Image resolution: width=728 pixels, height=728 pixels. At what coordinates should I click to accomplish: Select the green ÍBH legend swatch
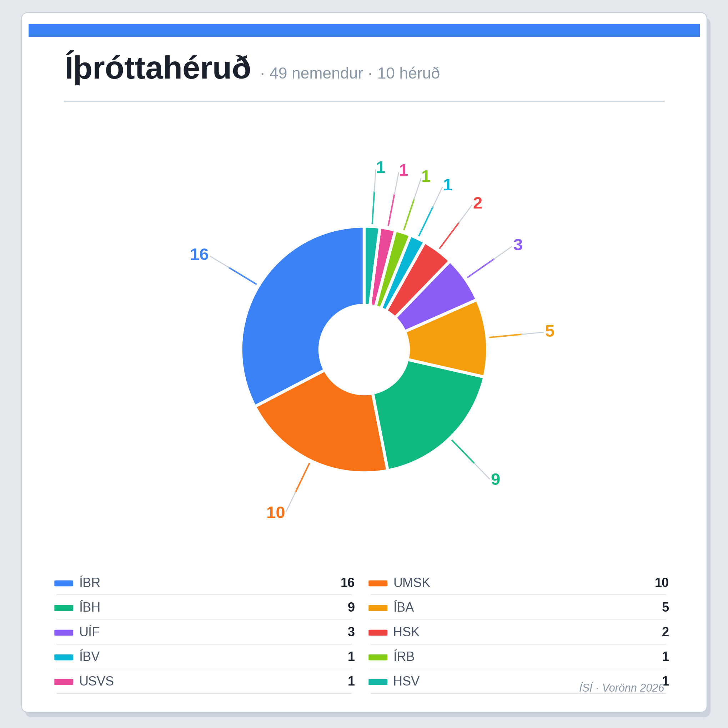coord(64,608)
